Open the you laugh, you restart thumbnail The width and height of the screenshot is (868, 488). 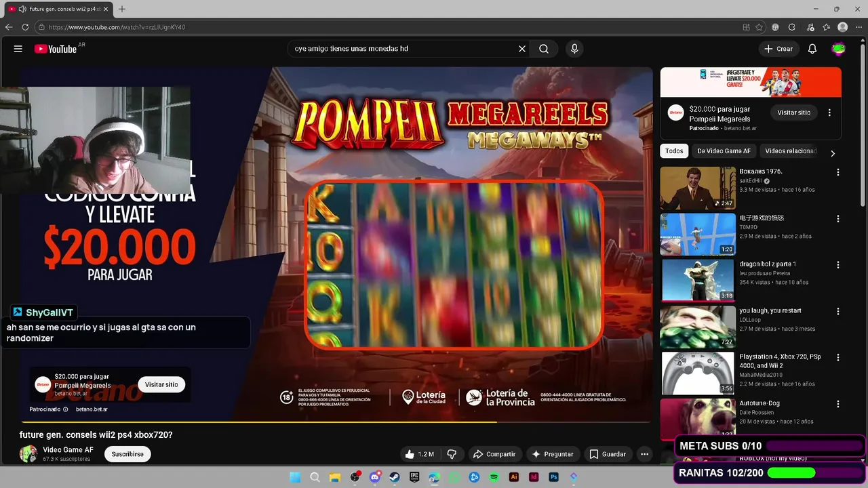698,326
